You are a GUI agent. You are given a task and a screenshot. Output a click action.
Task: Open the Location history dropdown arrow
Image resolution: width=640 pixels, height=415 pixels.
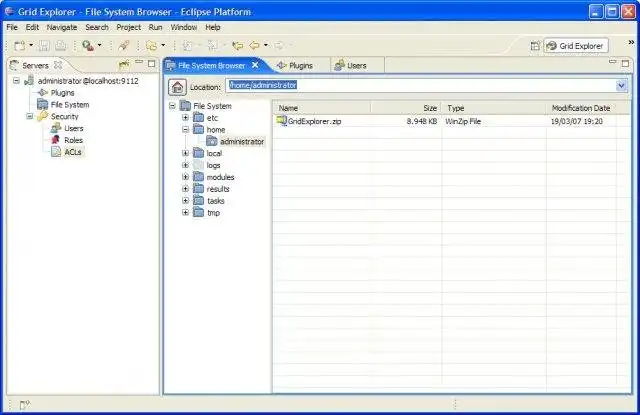tap(621, 86)
